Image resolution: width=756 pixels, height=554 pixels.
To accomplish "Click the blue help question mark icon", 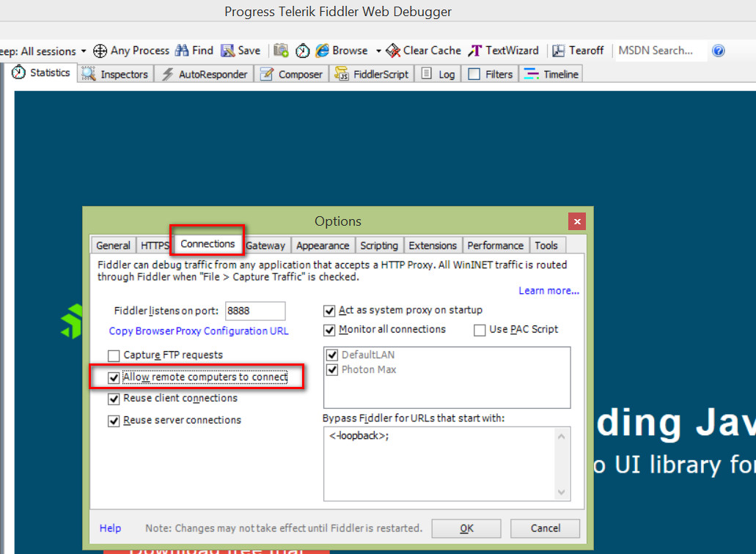I will click(x=718, y=51).
